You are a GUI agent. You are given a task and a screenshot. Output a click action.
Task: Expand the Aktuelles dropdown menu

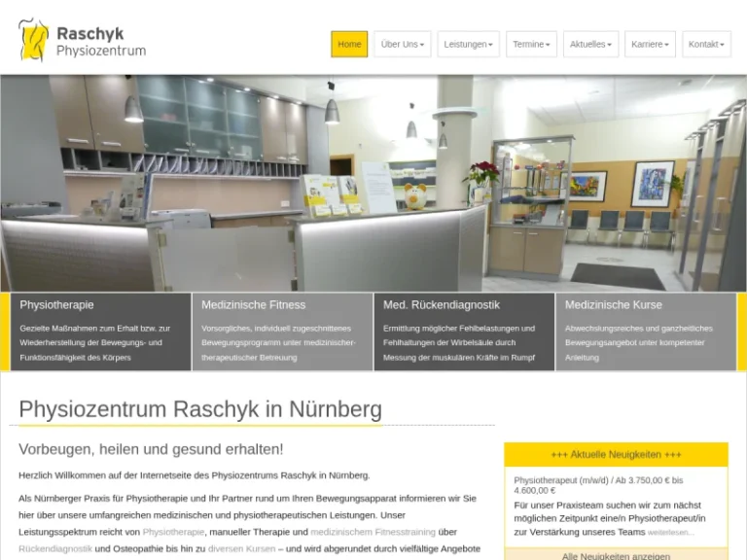coord(590,45)
